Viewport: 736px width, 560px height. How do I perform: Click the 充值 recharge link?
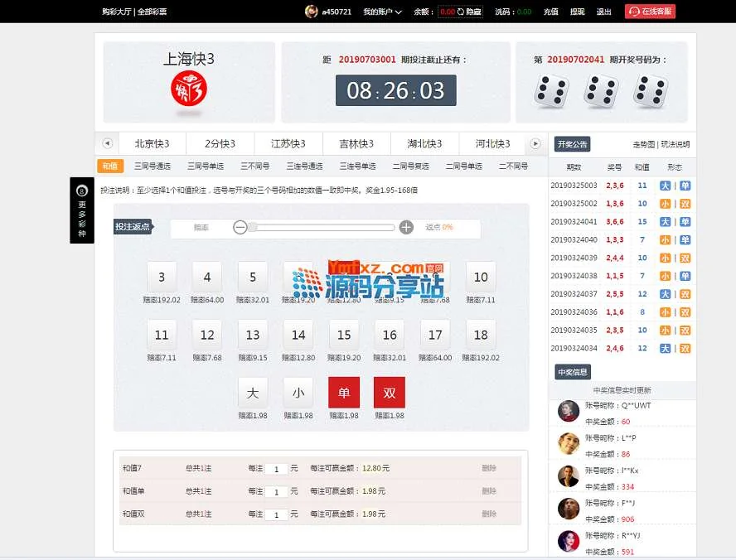coord(550,12)
